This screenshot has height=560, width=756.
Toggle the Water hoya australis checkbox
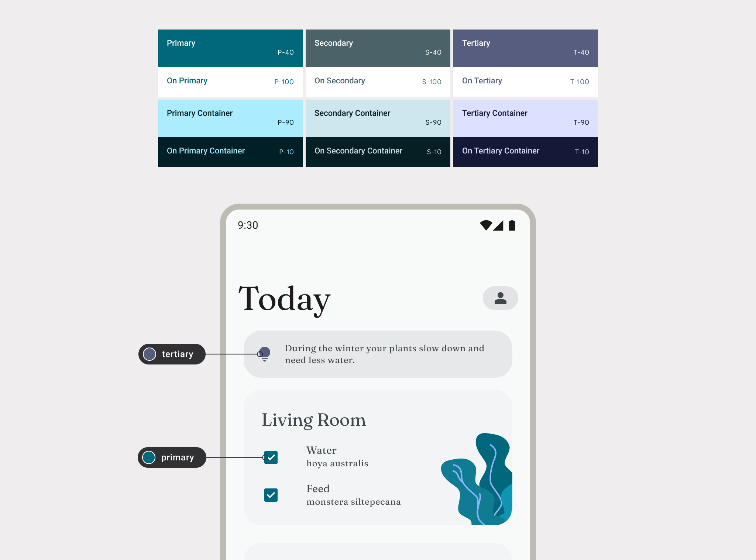coord(271,456)
